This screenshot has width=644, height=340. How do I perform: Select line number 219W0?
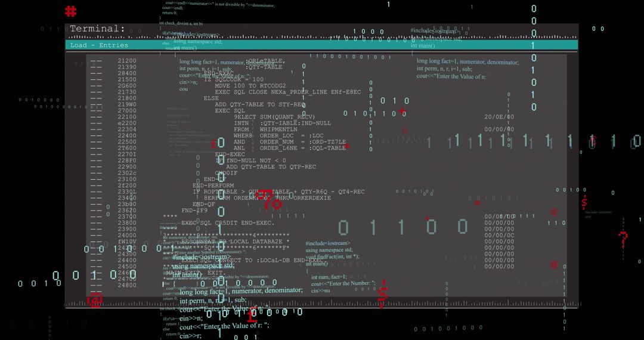tap(127, 104)
